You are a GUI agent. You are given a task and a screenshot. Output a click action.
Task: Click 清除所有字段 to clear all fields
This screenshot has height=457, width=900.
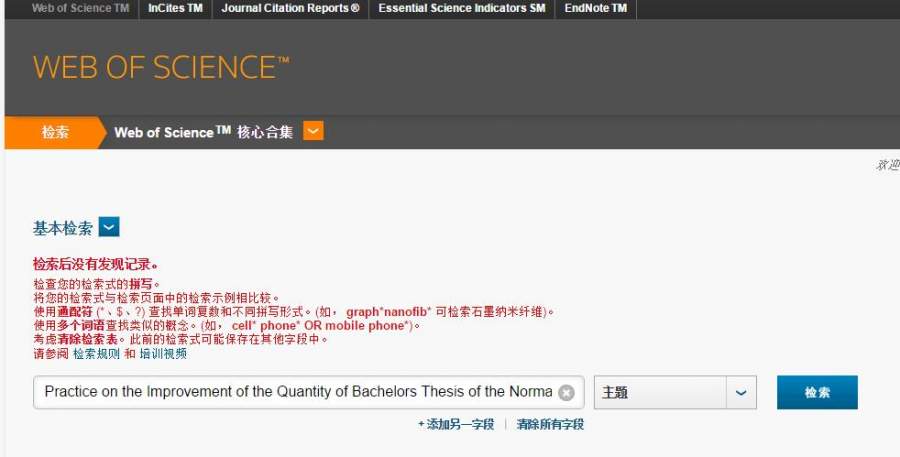click(x=550, y=424)
